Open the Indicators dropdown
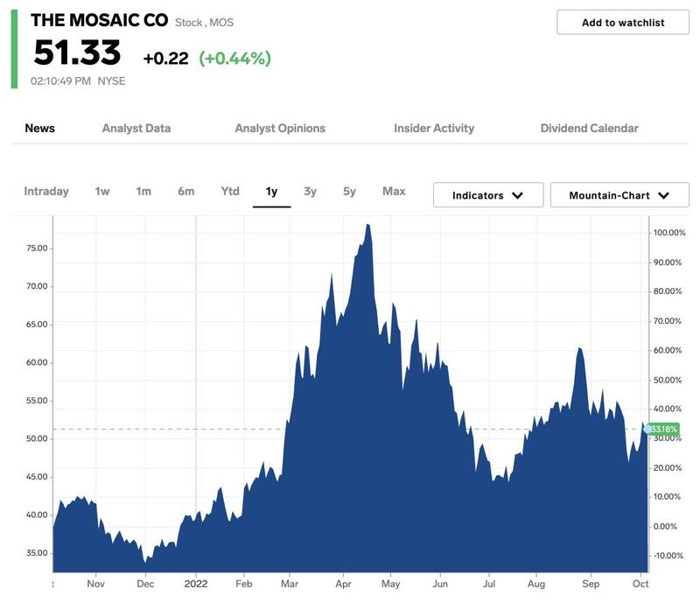The height and width of the screenshot is (610, 700). tap(488, 194)
